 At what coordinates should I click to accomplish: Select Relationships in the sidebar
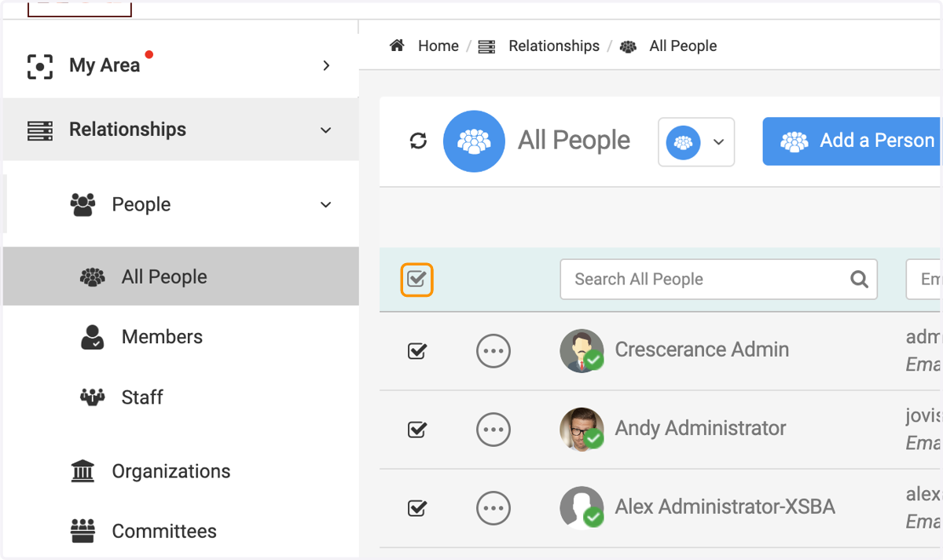(181, 130)
